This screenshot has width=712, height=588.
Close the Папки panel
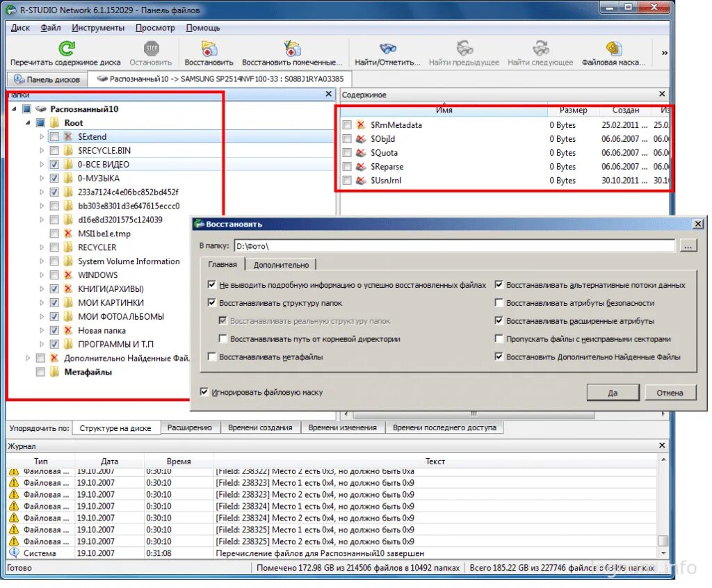coord(329,94)
